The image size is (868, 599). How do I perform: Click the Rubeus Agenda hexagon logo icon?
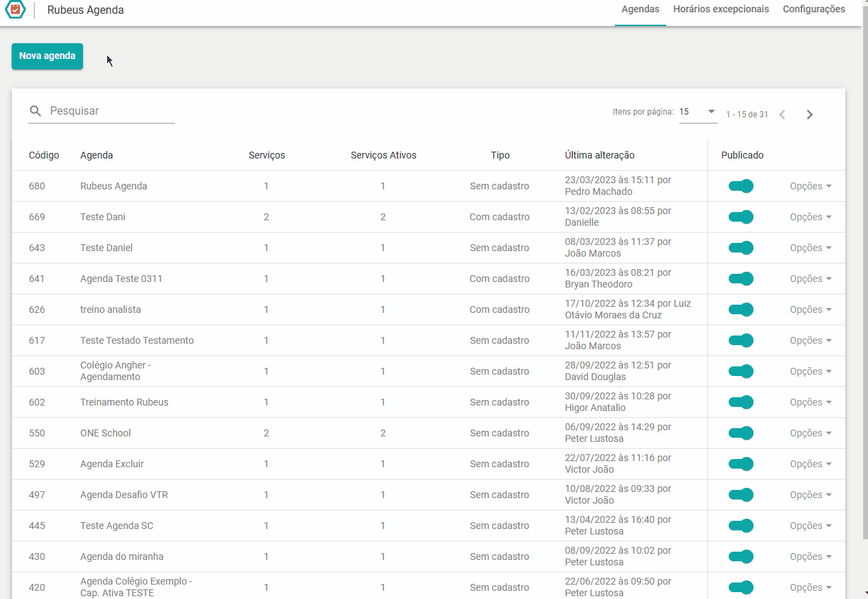[15, 10]
